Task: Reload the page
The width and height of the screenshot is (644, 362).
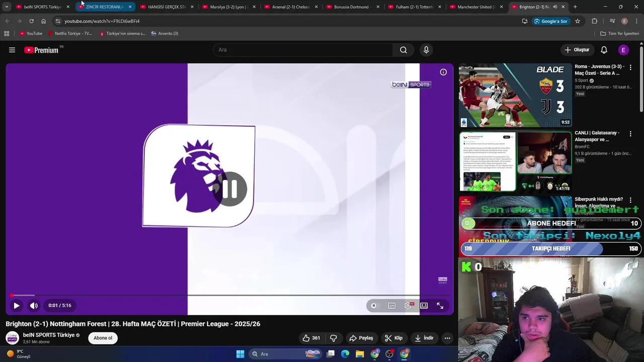Action: 31,21
